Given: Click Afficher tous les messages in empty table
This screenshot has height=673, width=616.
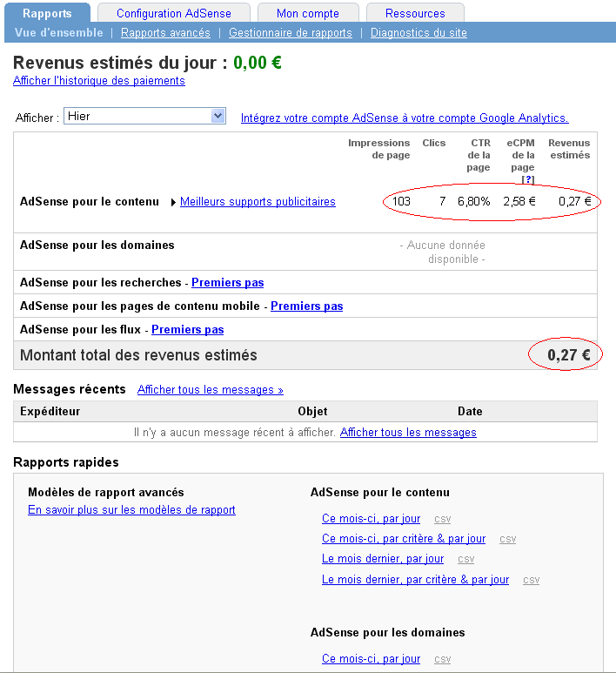Looking at the screenshot, I should pos(408,432).
